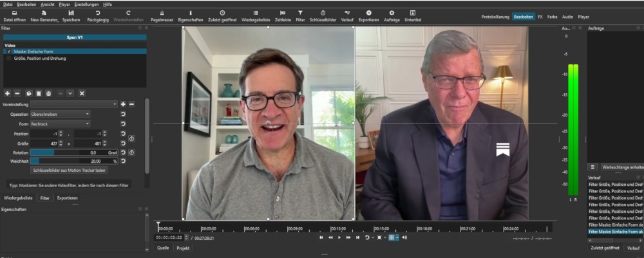Viewport: 644px width, 258px height.
Task: Open the Exportieren export panel
Action: tap(368, 16)
